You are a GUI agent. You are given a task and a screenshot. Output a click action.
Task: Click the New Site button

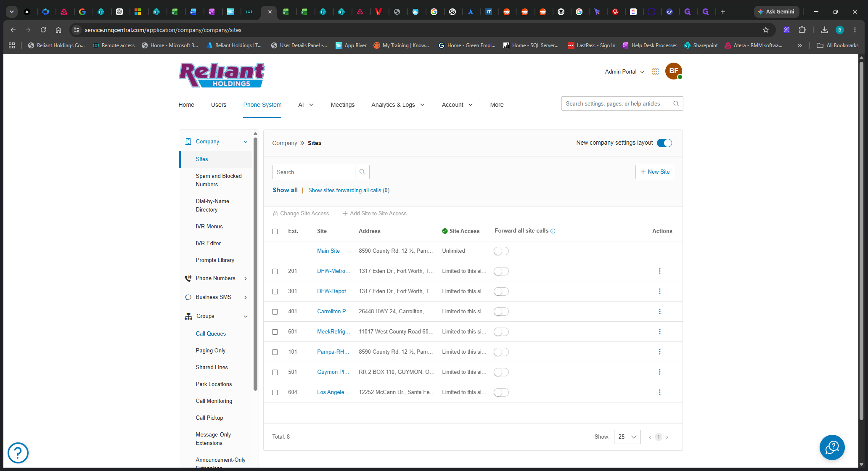[x=654, y=172]
